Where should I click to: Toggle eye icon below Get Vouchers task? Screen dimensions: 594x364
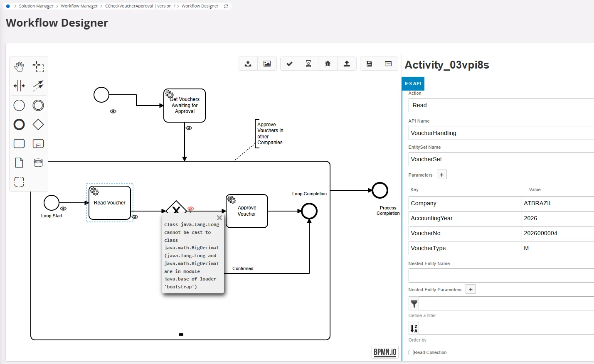point(189,128)
